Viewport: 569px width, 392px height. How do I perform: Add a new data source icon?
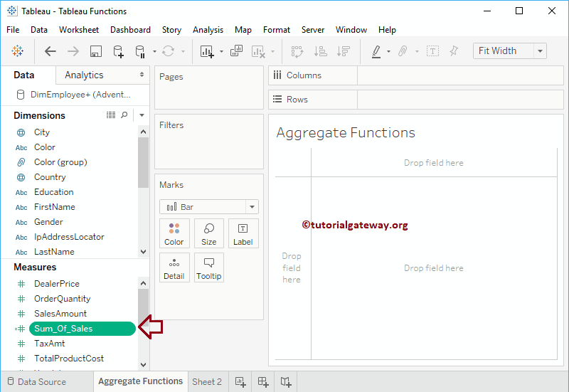point(118,51)
